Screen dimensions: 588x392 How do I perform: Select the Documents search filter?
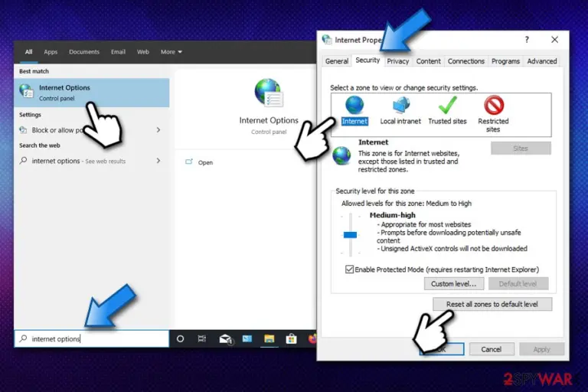click(x=84, y=52)
